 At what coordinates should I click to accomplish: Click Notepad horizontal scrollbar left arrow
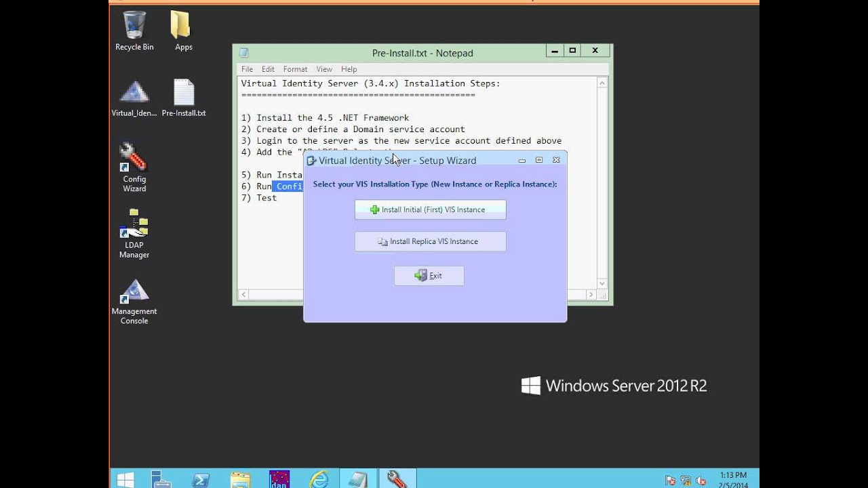pyautogui.click(x=243, y=295)
